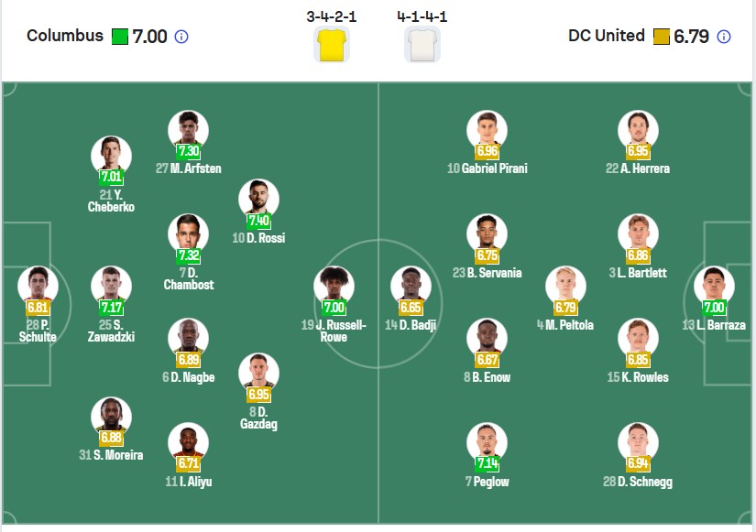756x532 pixels.
Task: Open the Columbus team name link
Action: pos(65,36)
